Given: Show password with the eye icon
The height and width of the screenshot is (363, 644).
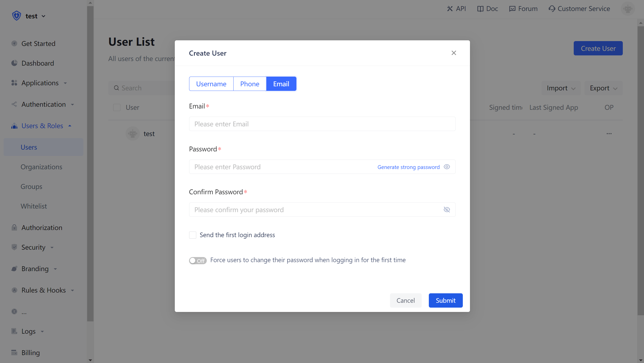Looking at the screenshot, I should (x=447, y=167).
